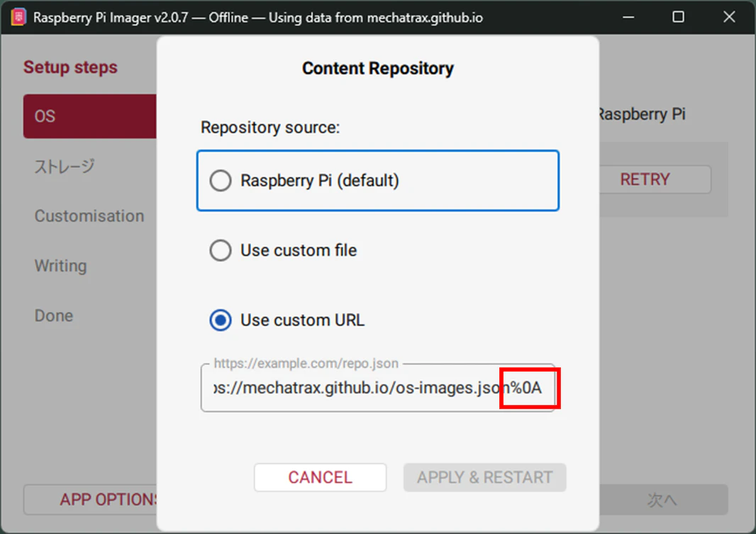Click the Repository source: label

[x=270, y=128]
